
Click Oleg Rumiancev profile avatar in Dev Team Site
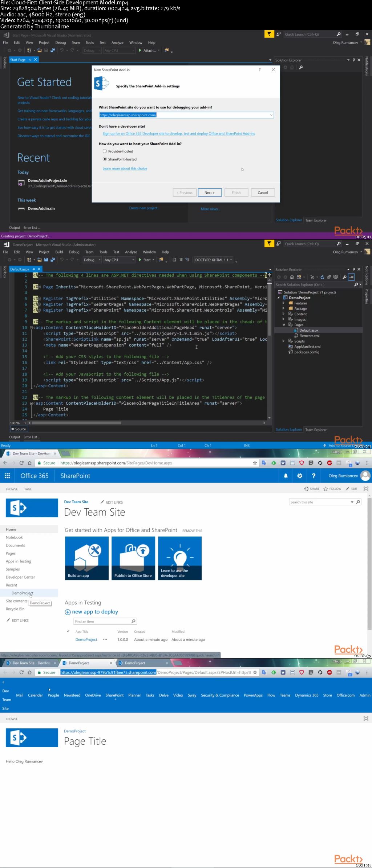click(365, 476)
